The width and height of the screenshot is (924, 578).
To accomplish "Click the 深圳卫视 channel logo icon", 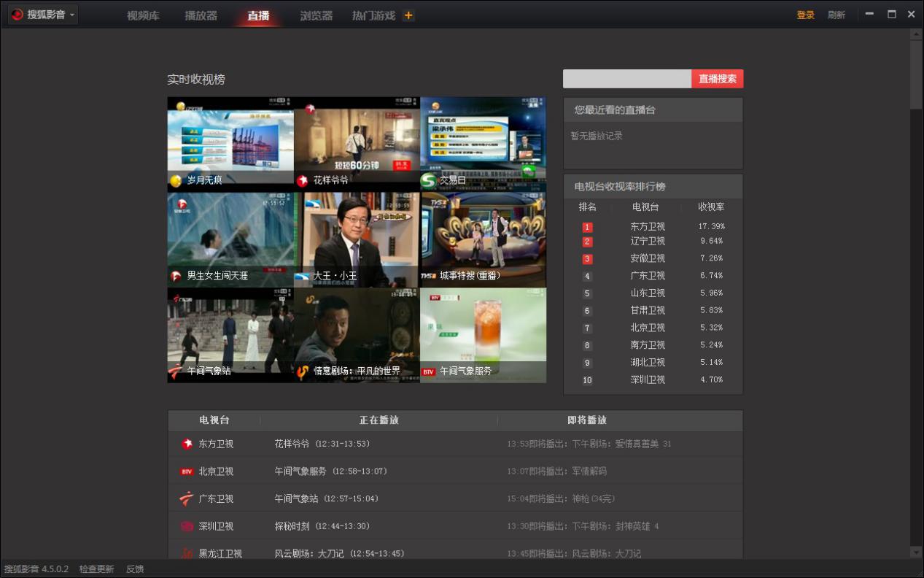I will pos(187,526).
